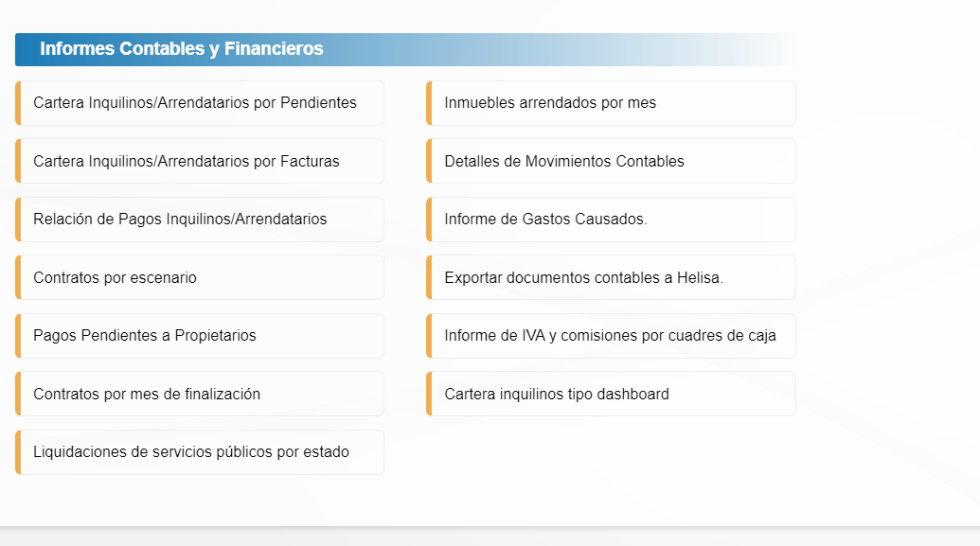Click orange bar beside Informe de Gastos Causados

[x=429, y=219]
